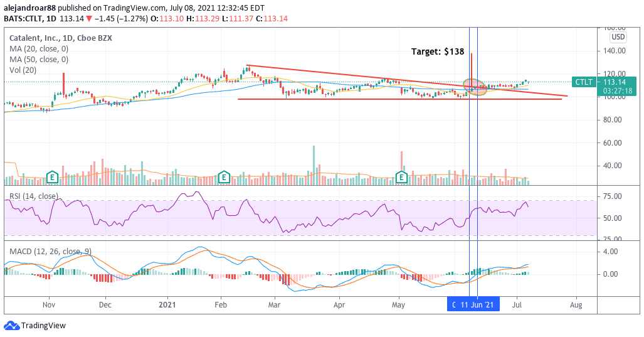Click the earnings E marker near February
Viewport: 644px width, 337px height.
point(224,177)
